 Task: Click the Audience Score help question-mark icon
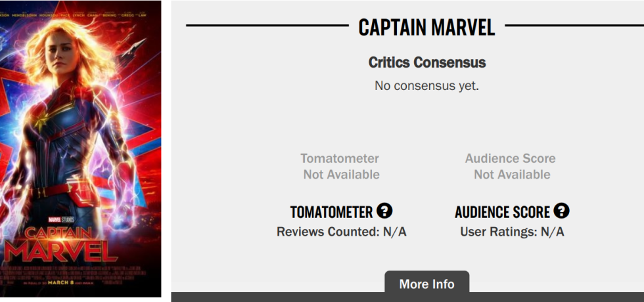pyautogui.click(x=561, y=211)
